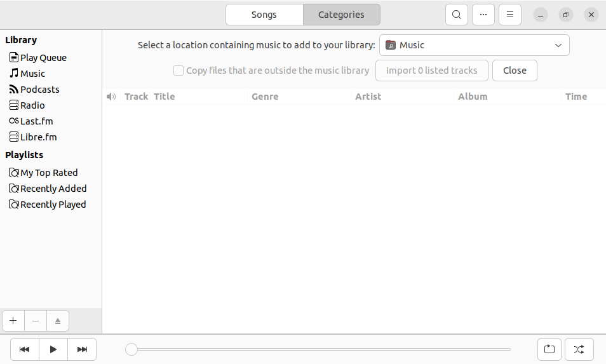Click the eject device icon

[x=58, y=321]
